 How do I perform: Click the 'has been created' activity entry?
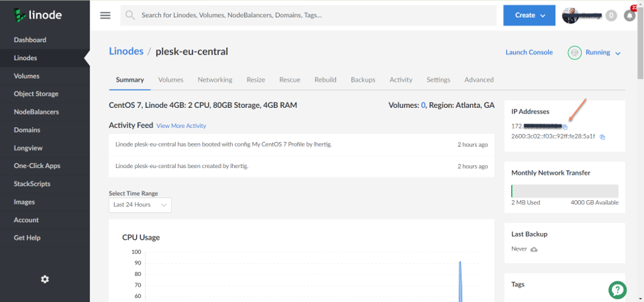pyautogui.click(x=301, y=166)
